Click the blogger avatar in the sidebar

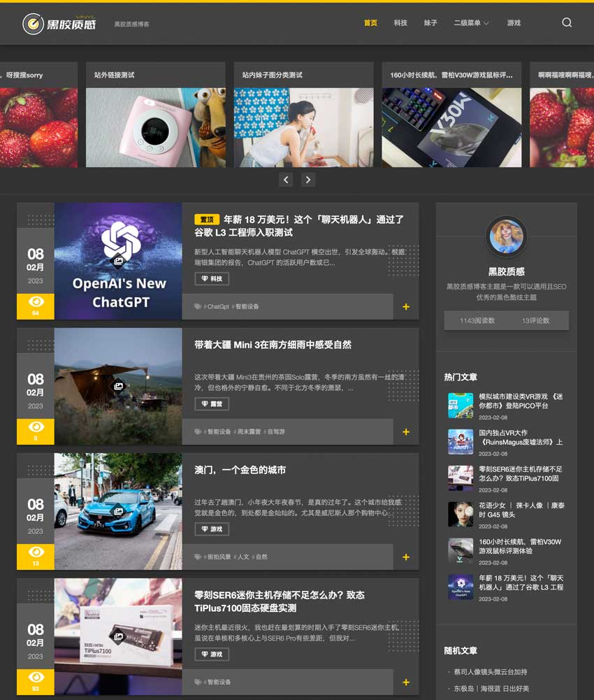click(506, 237)
